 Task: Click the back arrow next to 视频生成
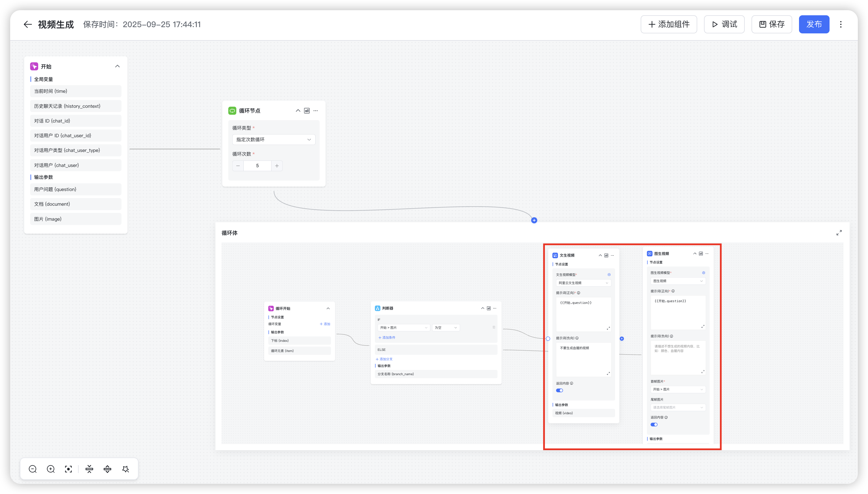click(27, 24)
